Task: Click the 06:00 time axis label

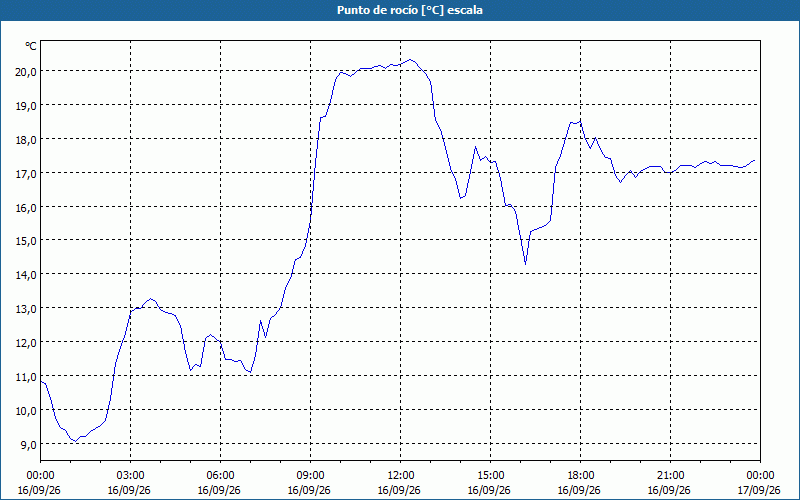Action: (220, 476)
